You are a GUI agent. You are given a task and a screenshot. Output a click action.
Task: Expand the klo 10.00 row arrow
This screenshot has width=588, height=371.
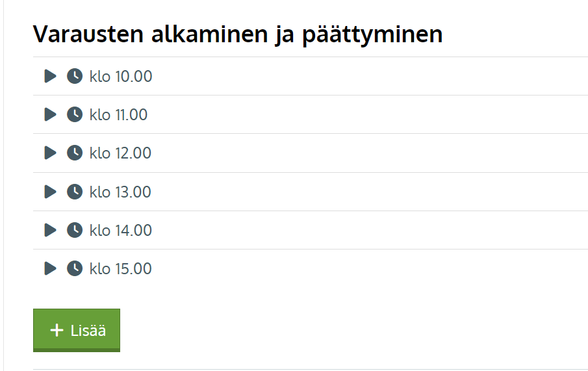[50, 77]
